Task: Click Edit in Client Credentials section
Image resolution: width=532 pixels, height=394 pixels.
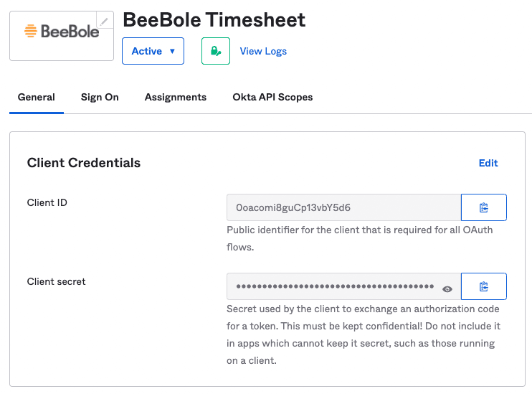Action: tap(488, 163)
